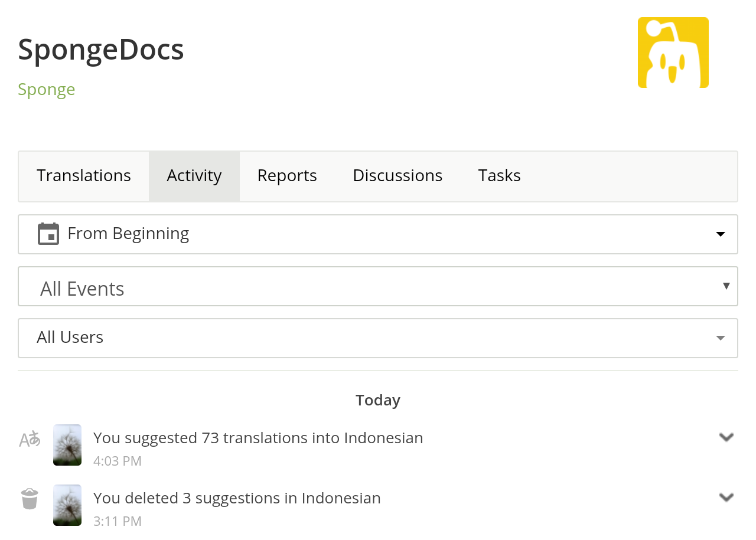This screenshot has height=540, width=756.
Task: Click the trash icon next to deleted suggestions entry
Action: pos(30,499)
